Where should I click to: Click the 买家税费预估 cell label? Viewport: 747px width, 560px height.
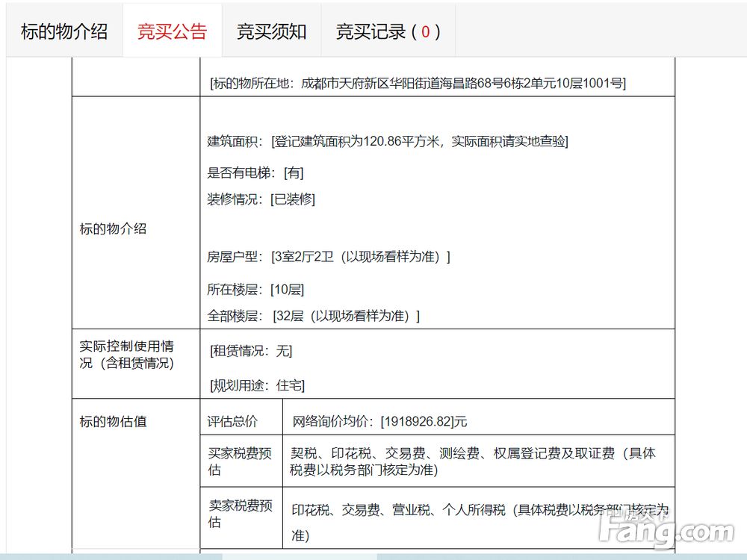[240, 461]
